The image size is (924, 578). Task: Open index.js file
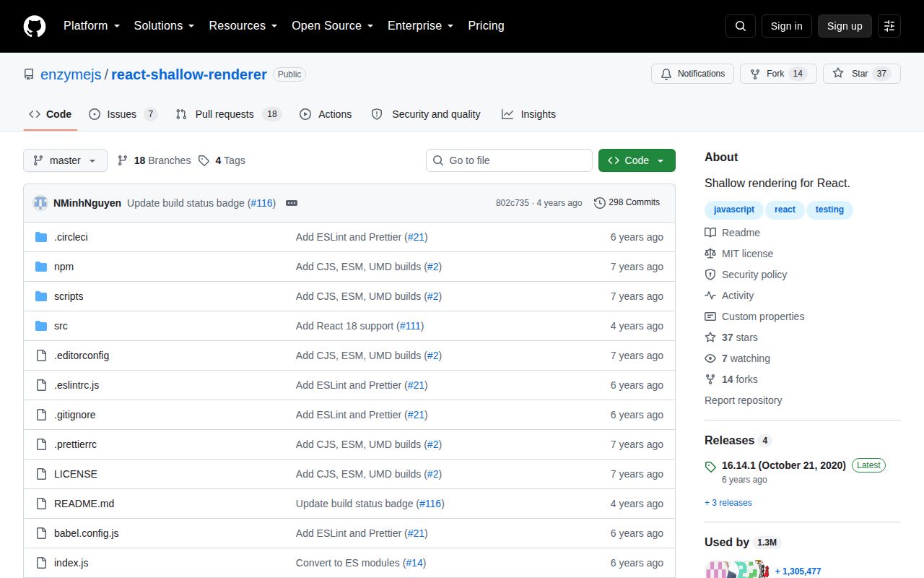(x=71, y=563)
